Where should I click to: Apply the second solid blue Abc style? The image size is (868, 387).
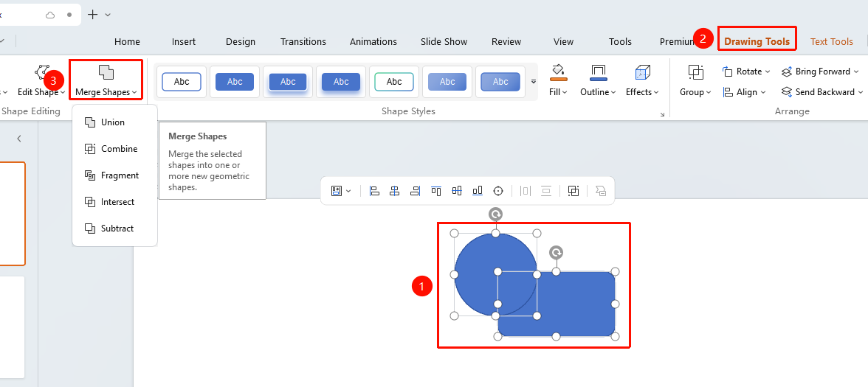pyautogui.click(x=235, y=82)
